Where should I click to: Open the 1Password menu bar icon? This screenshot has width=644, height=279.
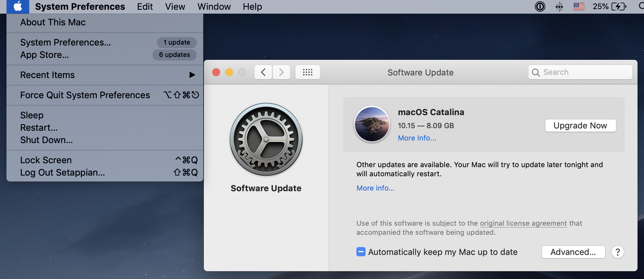coord(540,7)
